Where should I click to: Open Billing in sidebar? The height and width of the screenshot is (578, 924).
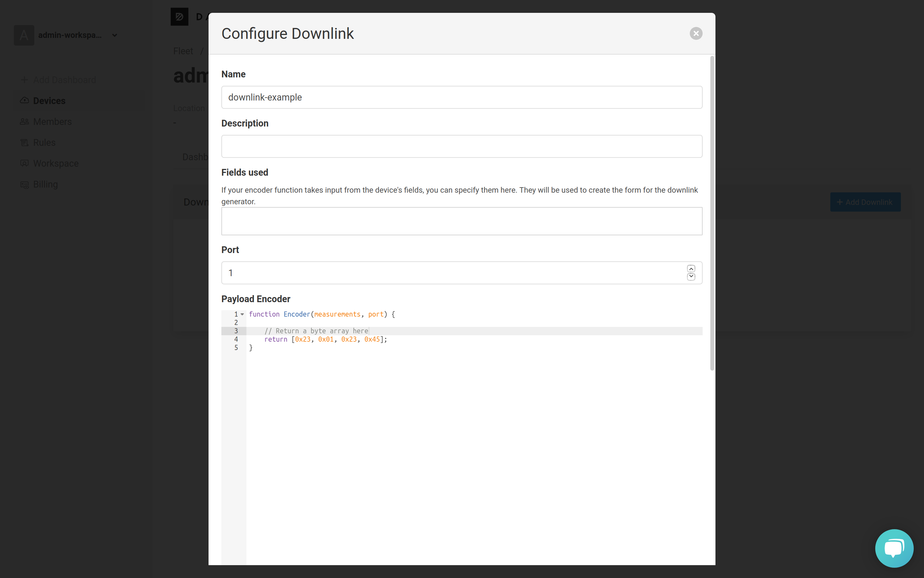point(46,184)
